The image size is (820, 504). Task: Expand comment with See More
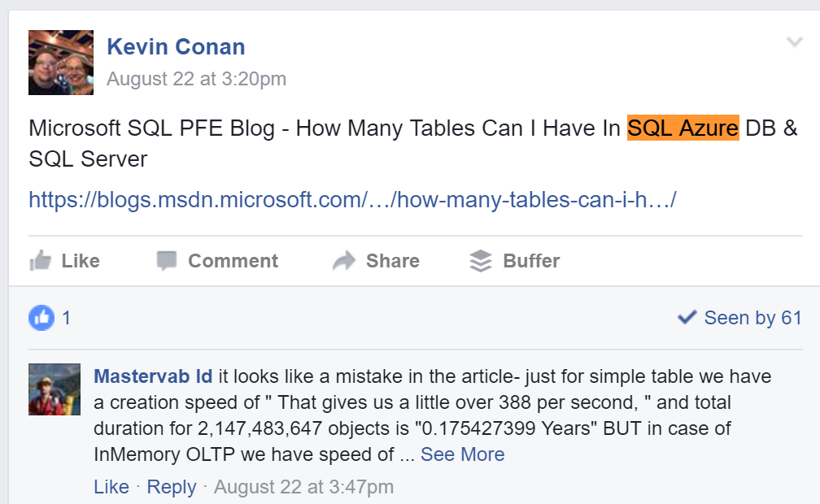click(462, 454)
